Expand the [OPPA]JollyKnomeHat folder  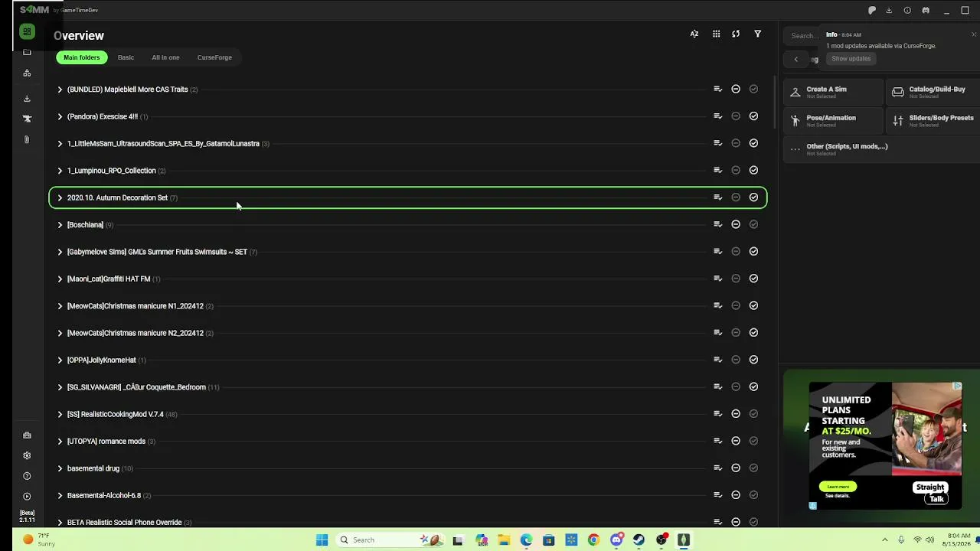click(60, 360)
